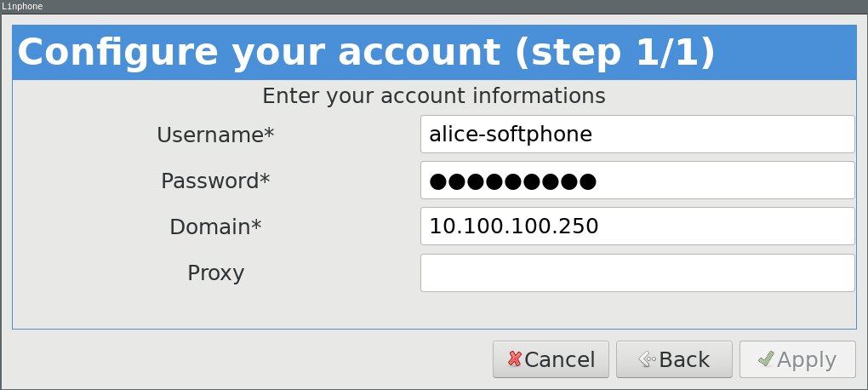The width and height of the screenshot is (868, 390).
Task: Place cursor in the 10.100.100.250 address
Action: click(x=514, y=227)
